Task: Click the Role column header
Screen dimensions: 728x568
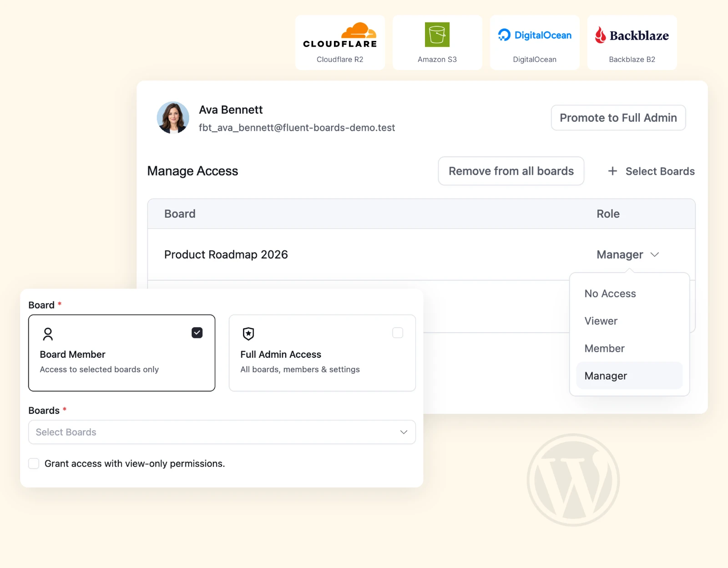Action: (x=608, y=214)
